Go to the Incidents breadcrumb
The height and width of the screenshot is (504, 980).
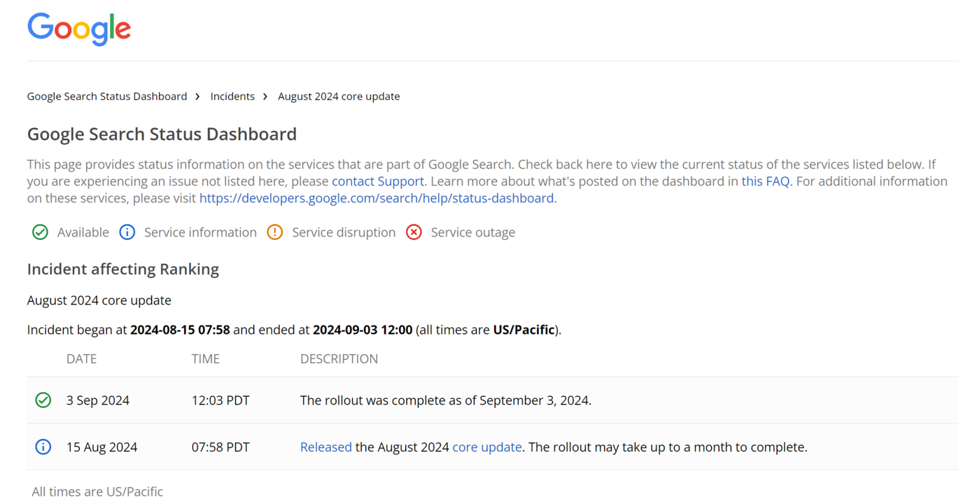pos(232,97)
